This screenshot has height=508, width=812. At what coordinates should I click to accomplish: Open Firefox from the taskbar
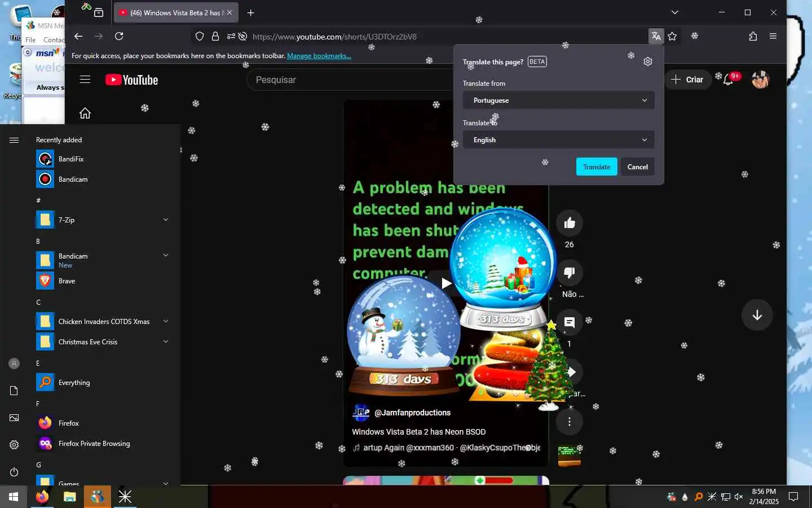[42, 497]
